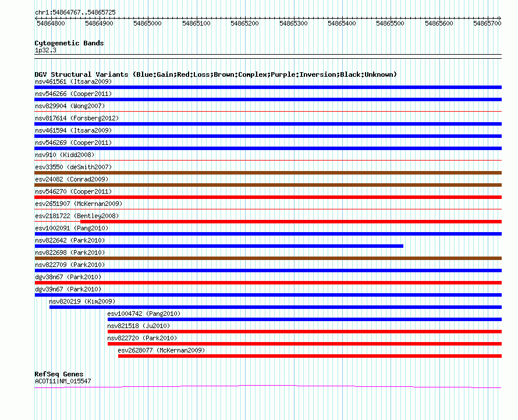Click ruler position 54865100
This screenshot has width=518, height=420.
pyautogui.click(x=196, y=23)
